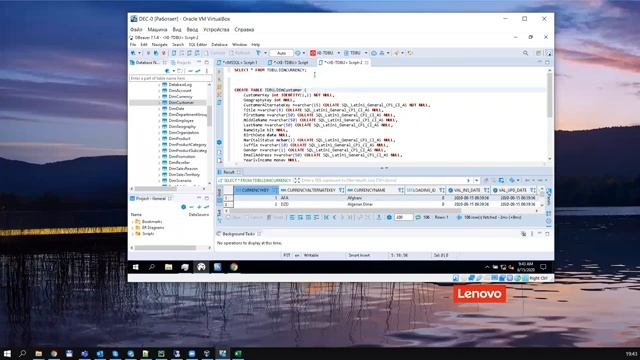Click the DatabaseLog table icon
640x360 pixels.
[x=165, y=84]
